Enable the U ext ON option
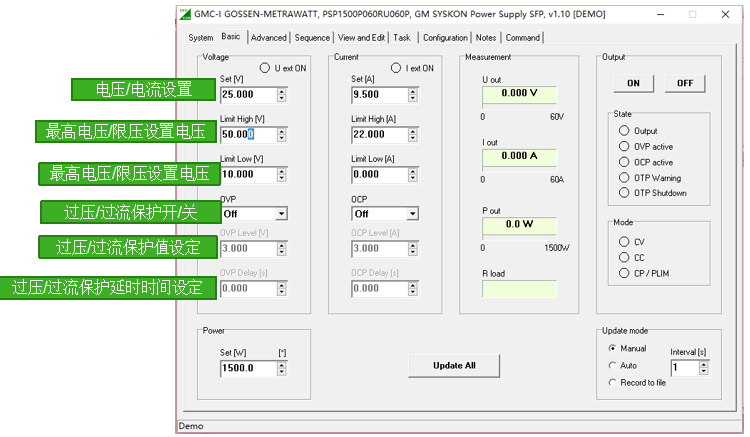The image size is (750, 437). pyautogui.click(x=265, y=69)
